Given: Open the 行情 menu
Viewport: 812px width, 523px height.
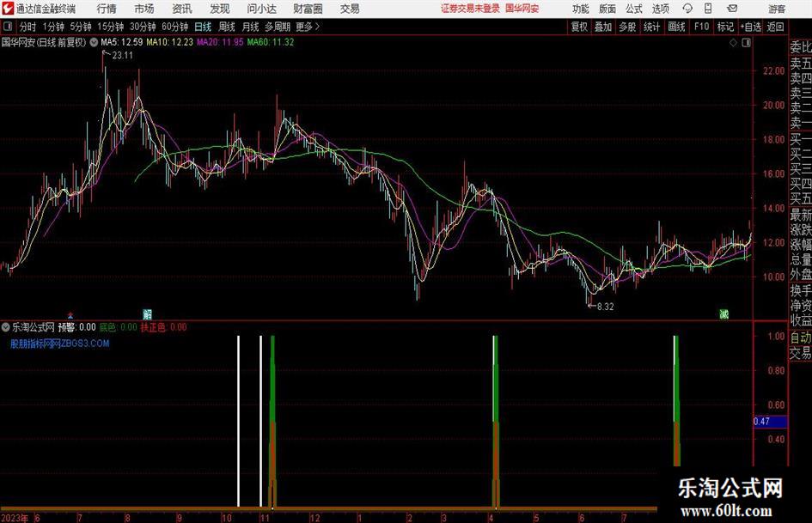Looking at the screenshot, I should (x=107, y=9).
